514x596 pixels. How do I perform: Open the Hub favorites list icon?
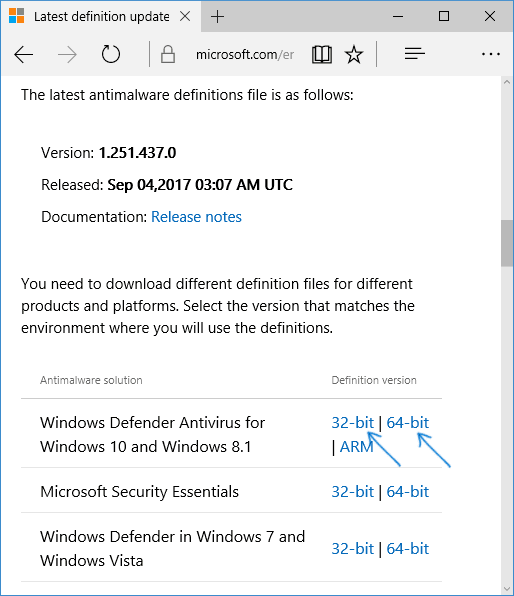[414, 54]
